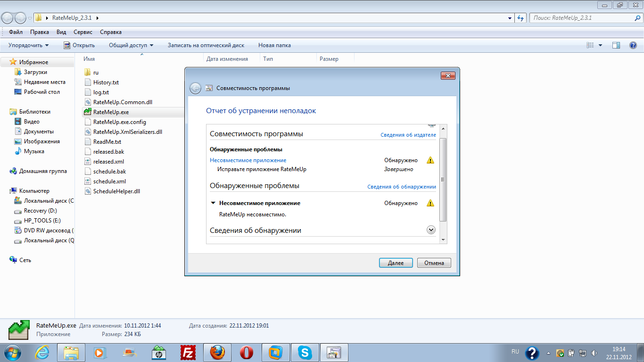
Task: Open Explorer help (question mark icon)
Action: point(633,45)
